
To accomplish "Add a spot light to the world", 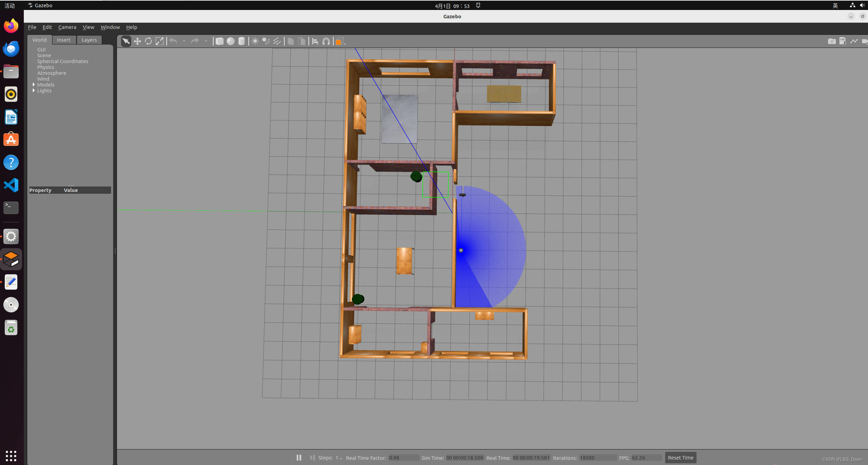I will click(266, 41).
